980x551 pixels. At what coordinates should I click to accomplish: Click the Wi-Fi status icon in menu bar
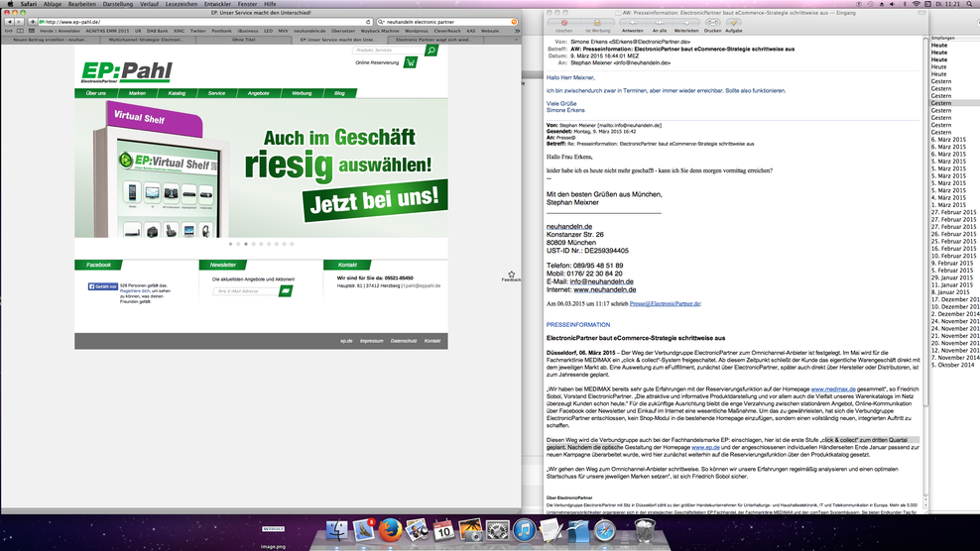point(917,4)
